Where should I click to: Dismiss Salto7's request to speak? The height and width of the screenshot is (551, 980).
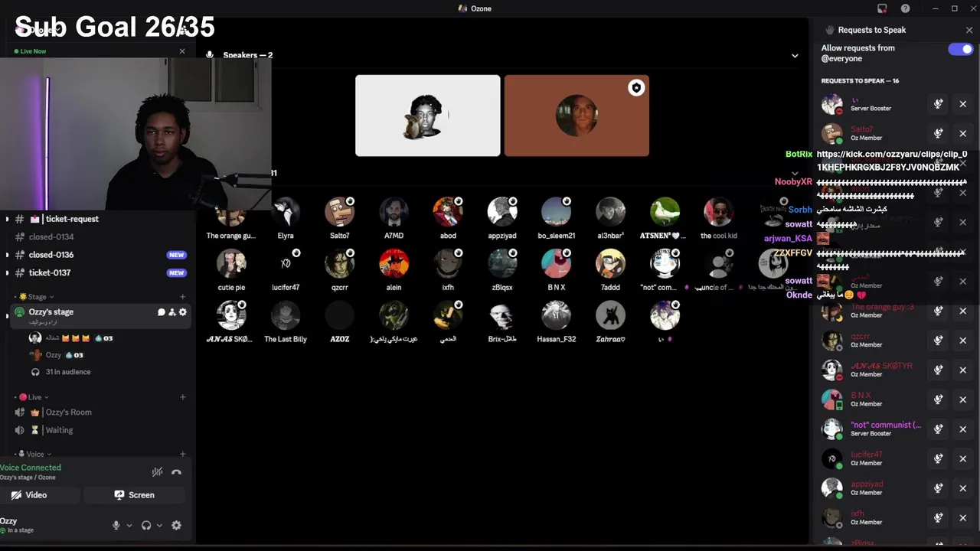pyautogui.click(x=963, y=133)
